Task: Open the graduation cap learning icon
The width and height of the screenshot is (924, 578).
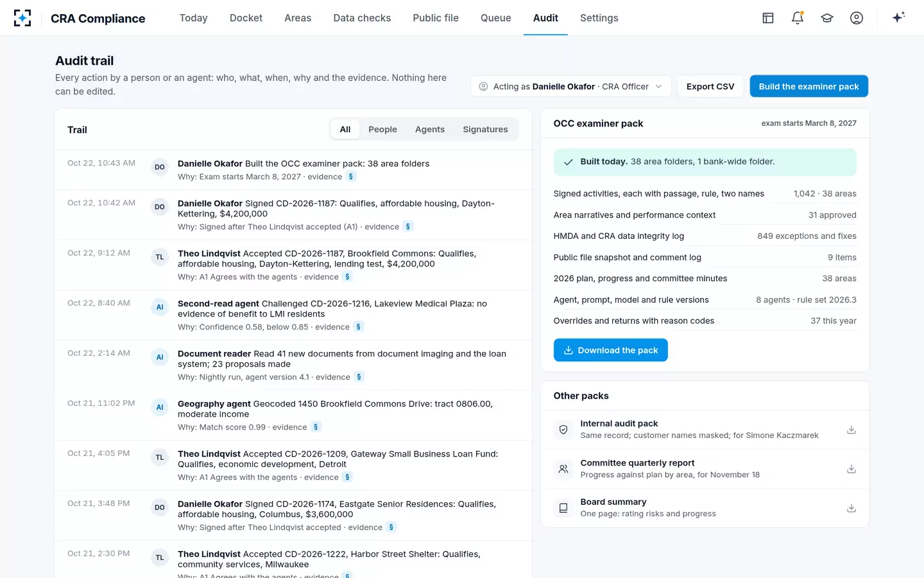Action: [x=827, y=18]
